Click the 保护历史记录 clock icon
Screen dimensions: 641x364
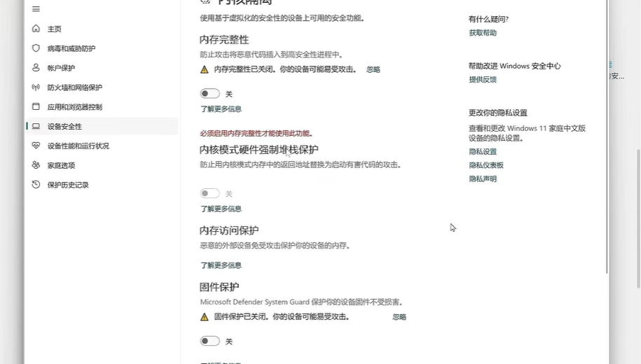pyautogui.click(x=36, y=185)
